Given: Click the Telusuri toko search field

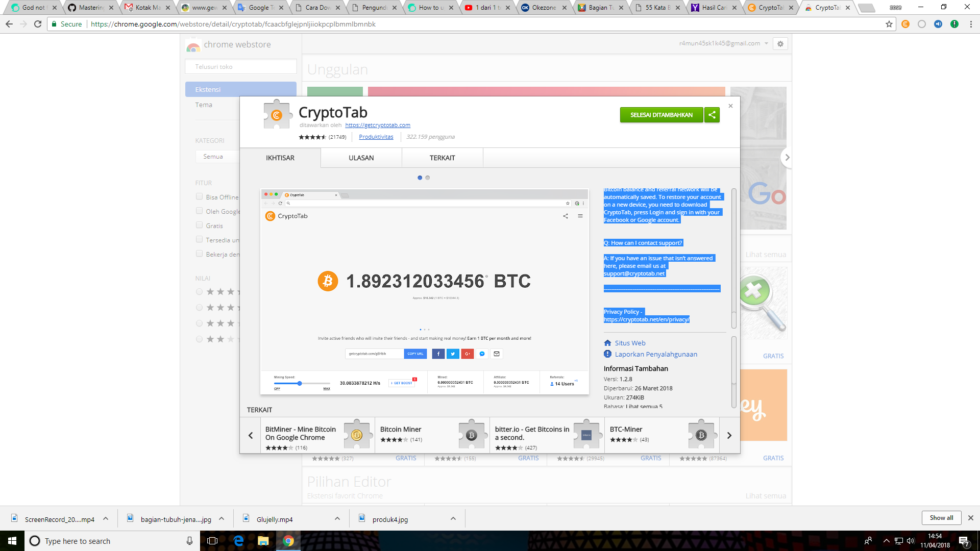Looking at the screenshot, I should (240, 66).
